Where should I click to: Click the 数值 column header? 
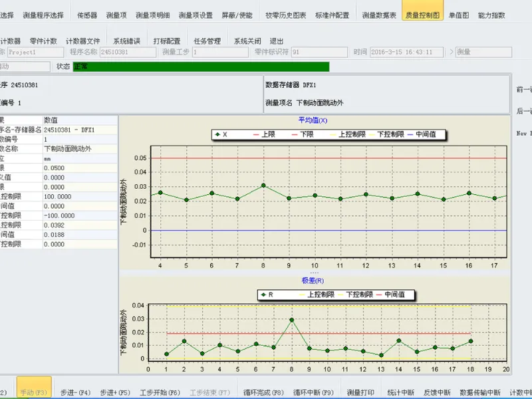(x=80, y=120)
